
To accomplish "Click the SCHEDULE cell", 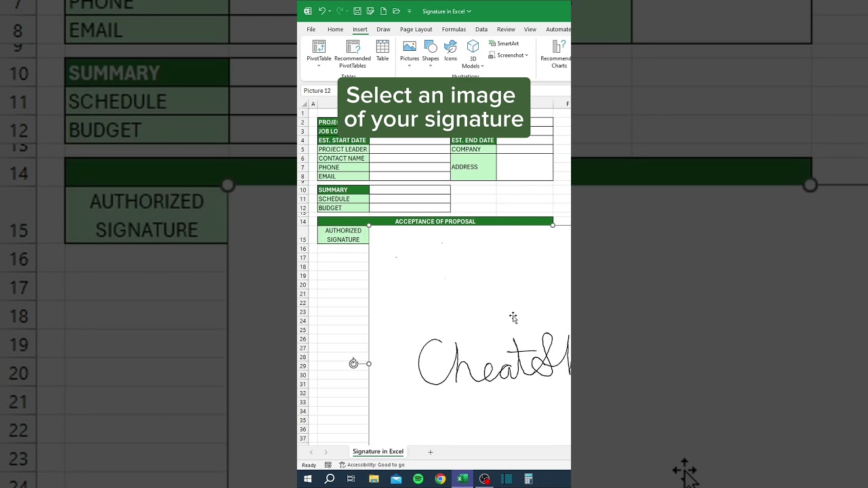I will click(343, 199).
